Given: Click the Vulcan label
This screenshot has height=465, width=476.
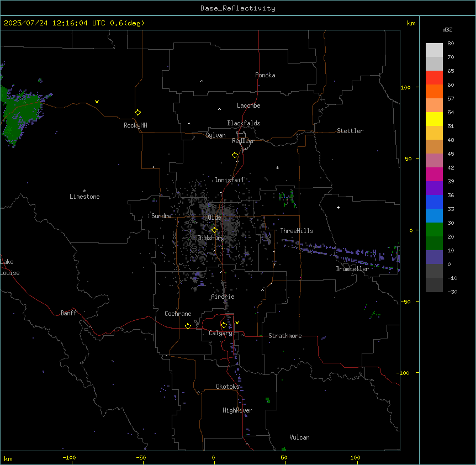Looking at the screenshot, I should [299, 437].
